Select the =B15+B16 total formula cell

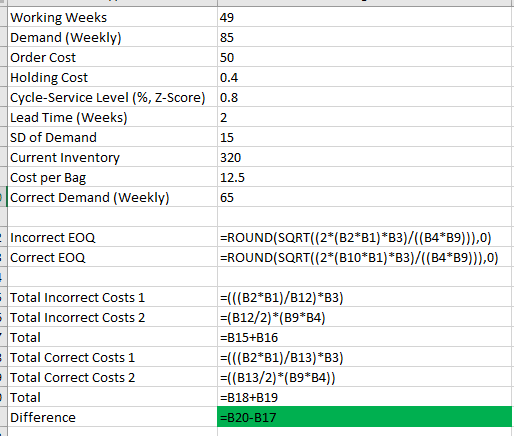(x=365, y=337)
